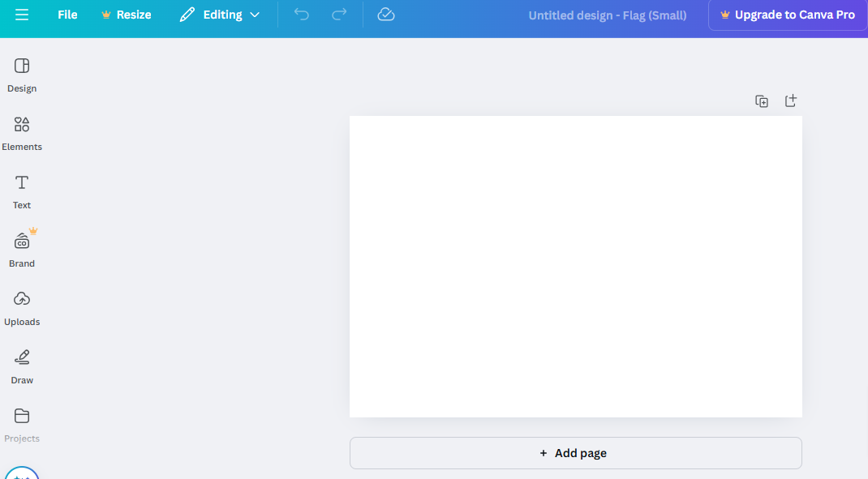Open the Elements panel

(22, 133)
